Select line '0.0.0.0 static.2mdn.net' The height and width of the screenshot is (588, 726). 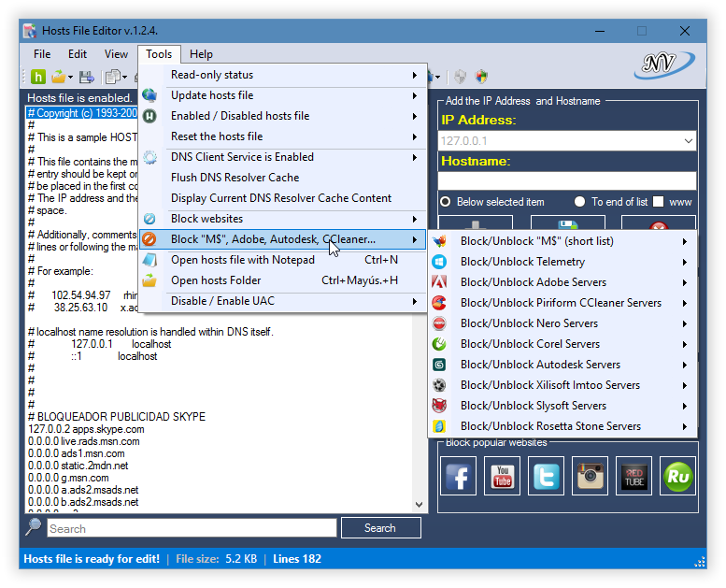(x=78, y=466)
